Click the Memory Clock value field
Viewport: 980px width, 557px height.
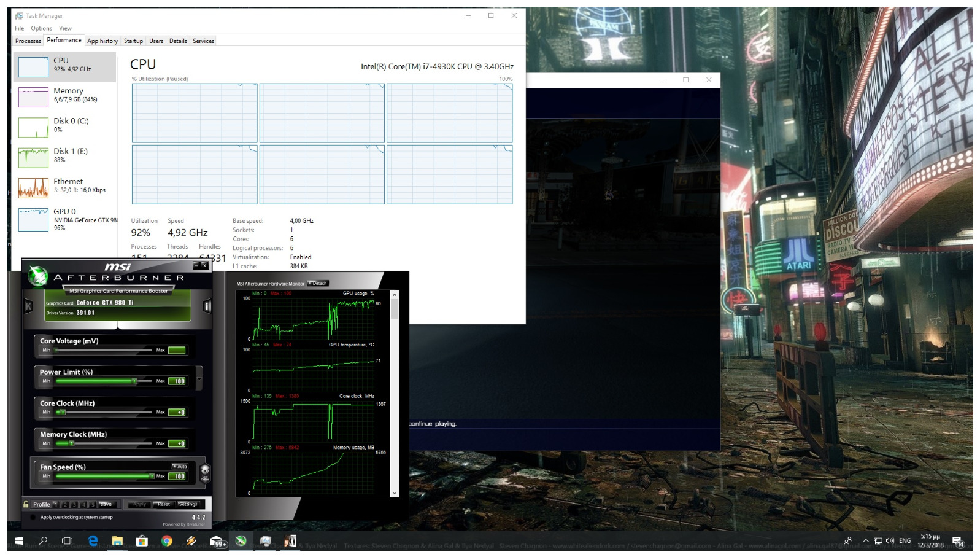(177, 443)
